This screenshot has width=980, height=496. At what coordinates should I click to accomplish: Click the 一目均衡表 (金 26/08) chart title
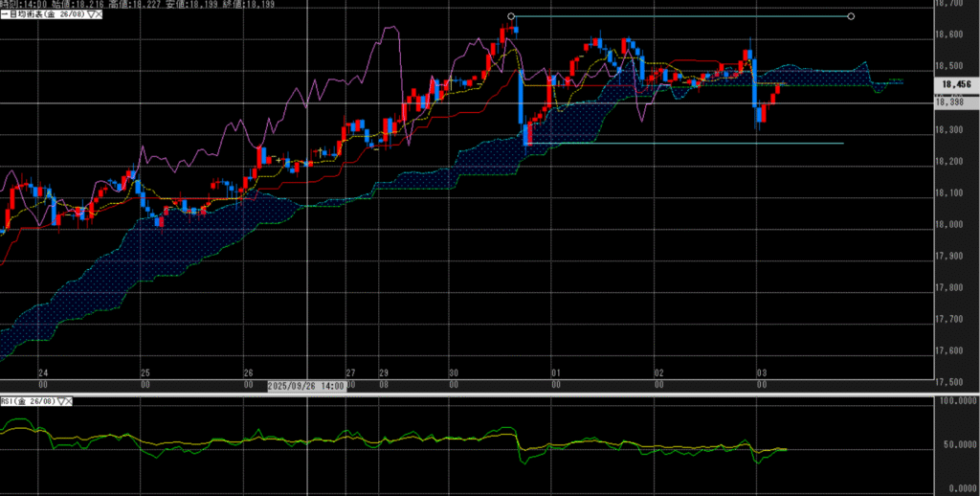44,16
